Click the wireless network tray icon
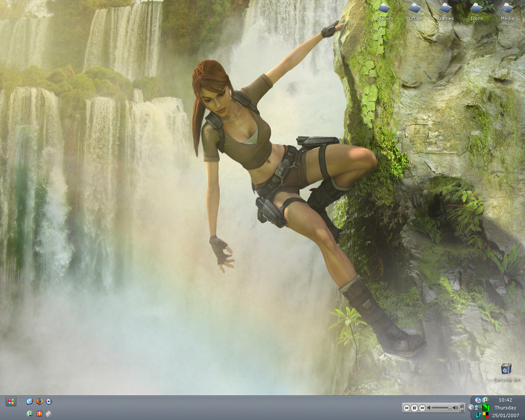Viewport: 525px width, 420px height. [x=478, y=407]
